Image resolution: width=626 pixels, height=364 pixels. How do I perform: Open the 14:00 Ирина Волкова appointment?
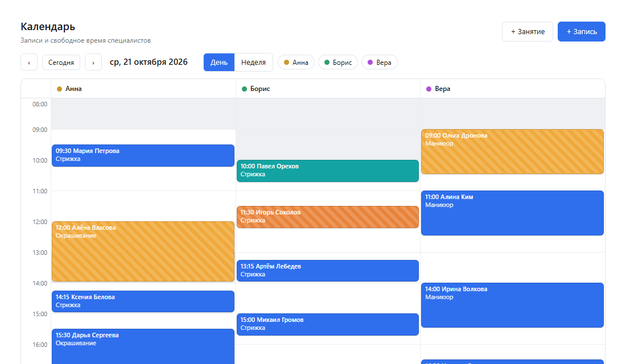tap(512, 305)
